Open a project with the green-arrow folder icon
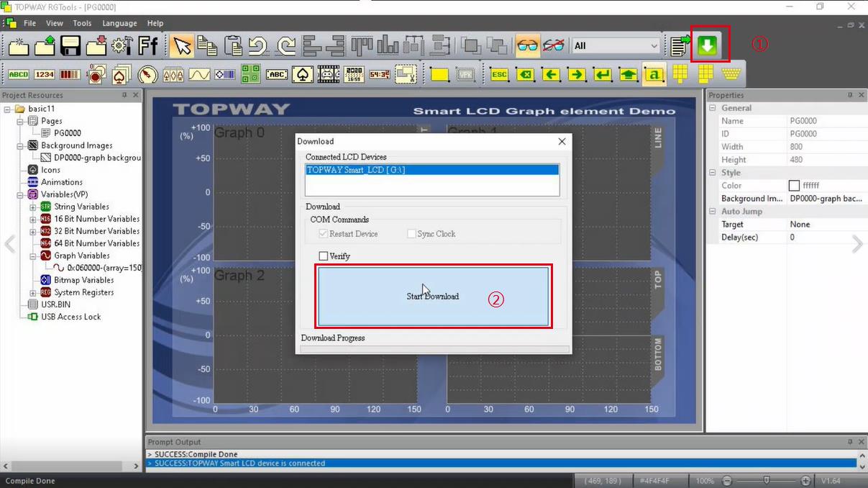The image size is (868, 488). coord(45,46)
